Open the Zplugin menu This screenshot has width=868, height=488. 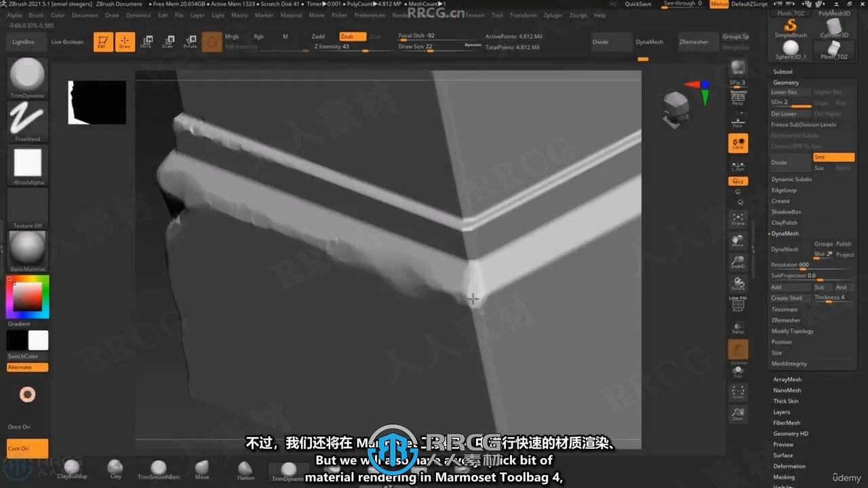pyautogui.click(x=553, y=15)
